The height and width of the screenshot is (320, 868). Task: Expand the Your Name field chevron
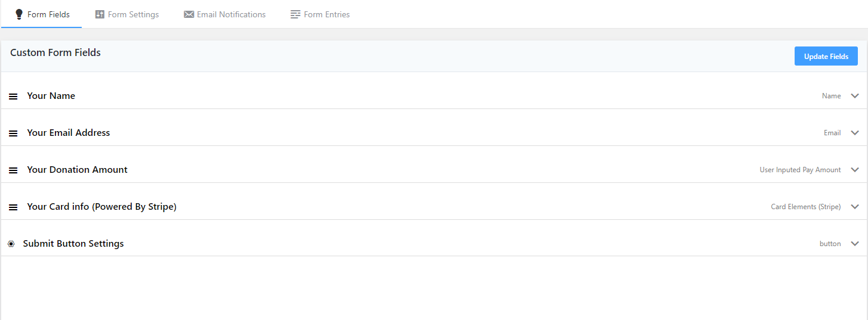point(855,96)
